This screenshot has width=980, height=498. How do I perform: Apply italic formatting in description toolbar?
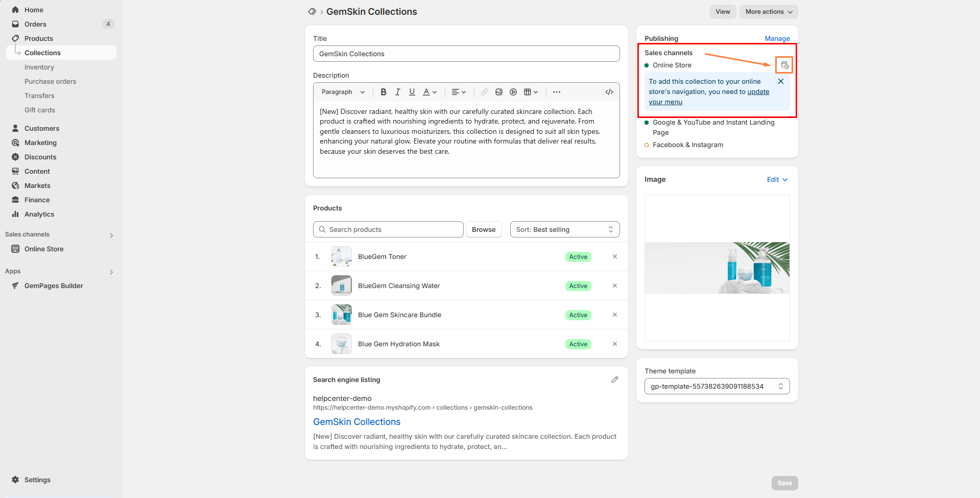(397, 92)
